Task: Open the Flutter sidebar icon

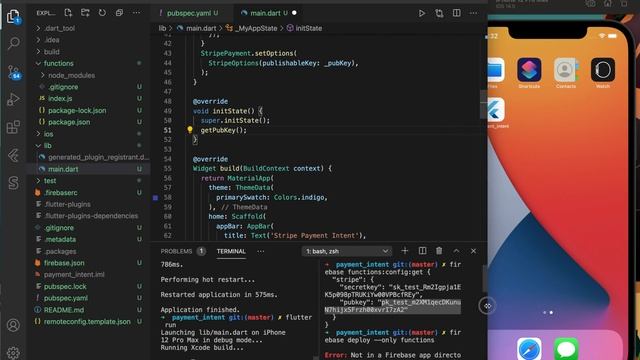Action: tap(13, 155)
